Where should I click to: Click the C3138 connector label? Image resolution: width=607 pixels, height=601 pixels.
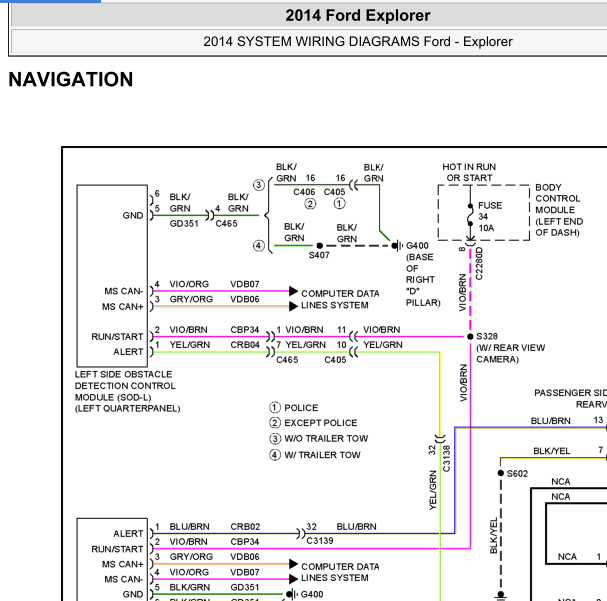(x=446, y=459)
